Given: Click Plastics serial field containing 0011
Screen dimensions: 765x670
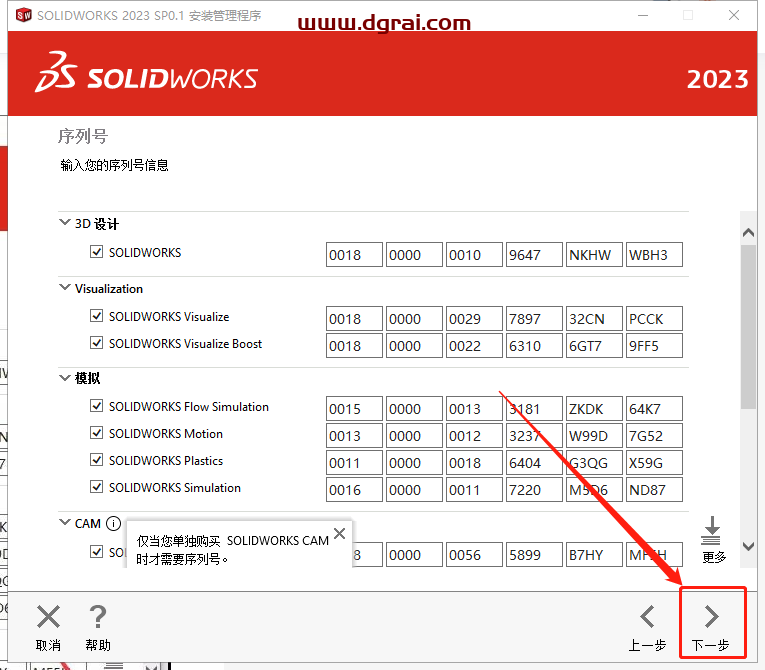Looking at the screenshot, I should (354, 463).
